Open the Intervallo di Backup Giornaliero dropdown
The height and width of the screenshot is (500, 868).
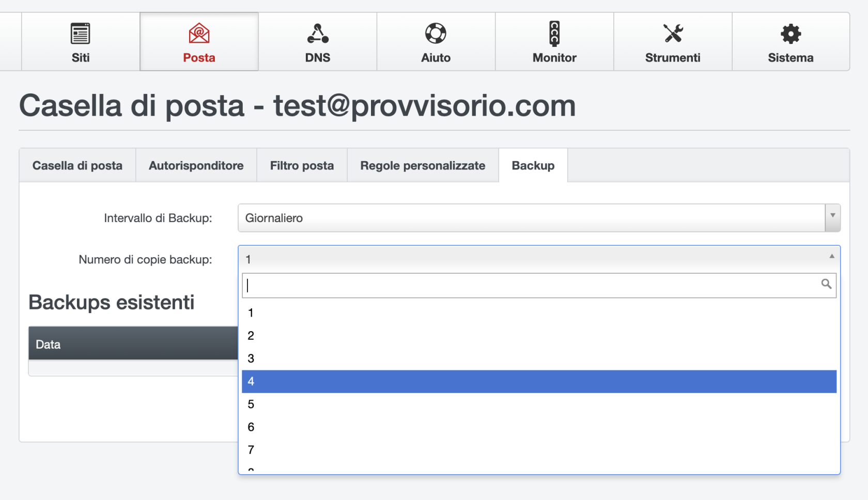coord(539,218)
